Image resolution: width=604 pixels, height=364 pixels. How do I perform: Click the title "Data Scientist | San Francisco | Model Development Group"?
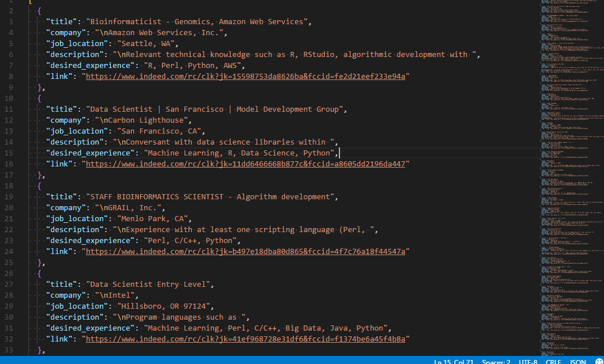coord(214,109)
